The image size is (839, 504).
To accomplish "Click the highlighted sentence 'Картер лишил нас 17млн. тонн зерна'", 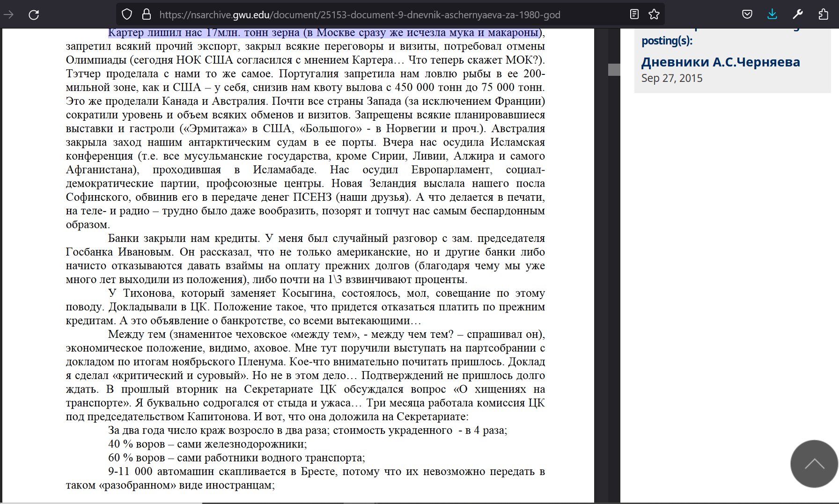I will pyautogui.click(x=204, y=32).
